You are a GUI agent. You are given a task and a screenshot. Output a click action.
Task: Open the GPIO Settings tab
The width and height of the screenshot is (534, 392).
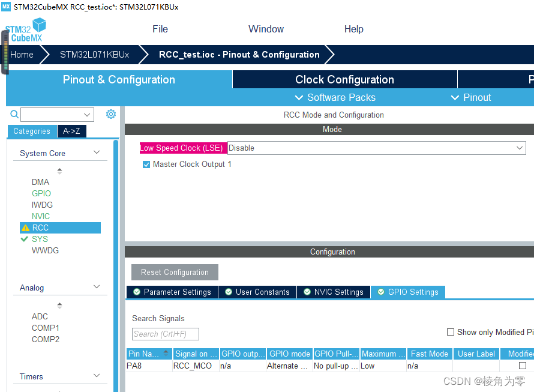(x=408, y=292)
